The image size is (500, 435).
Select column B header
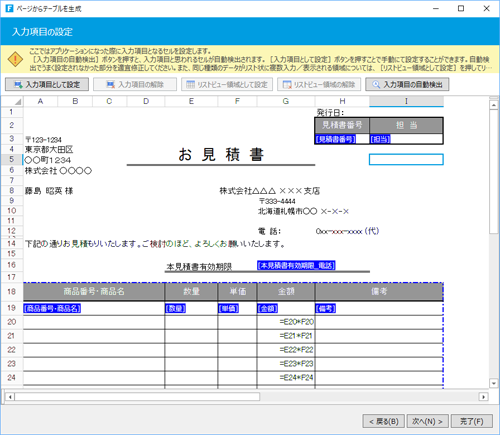(75, 101)
